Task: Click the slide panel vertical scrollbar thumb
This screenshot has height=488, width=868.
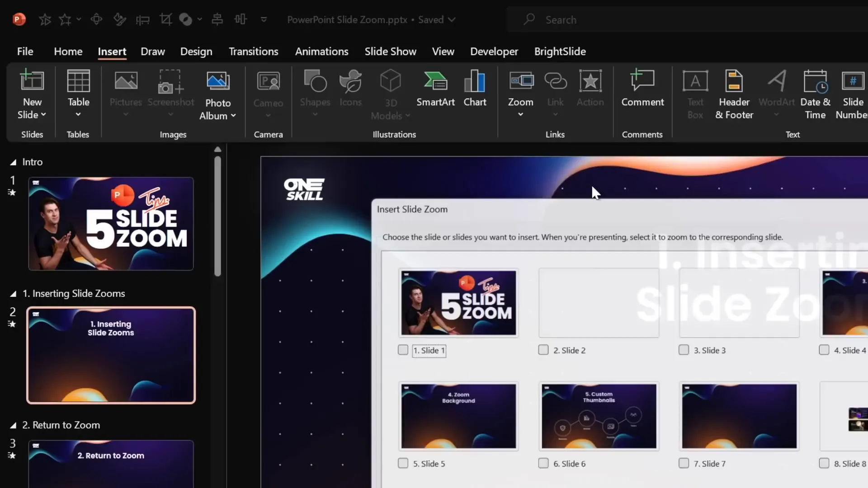Action: tap(217, 216)
